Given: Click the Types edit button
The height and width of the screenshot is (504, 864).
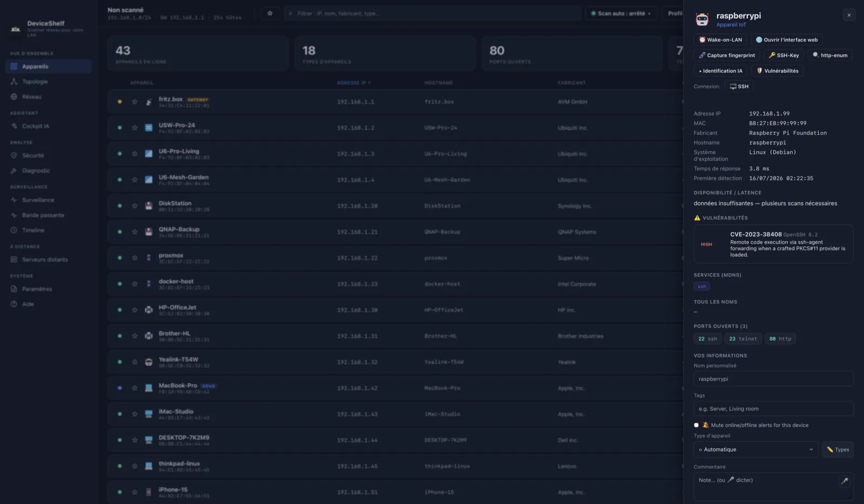Looking at the screenshot, I should pyautogui.click(x=838, y=449).
